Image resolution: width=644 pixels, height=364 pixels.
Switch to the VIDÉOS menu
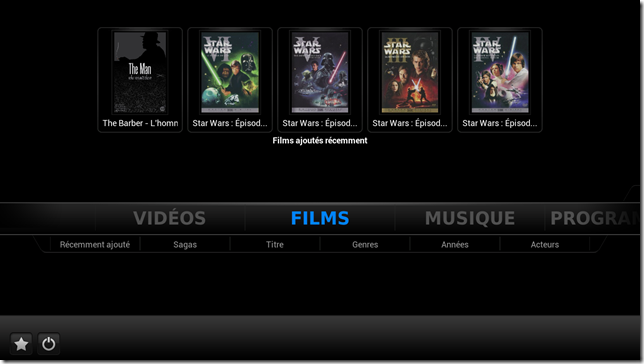pos(170,218)
